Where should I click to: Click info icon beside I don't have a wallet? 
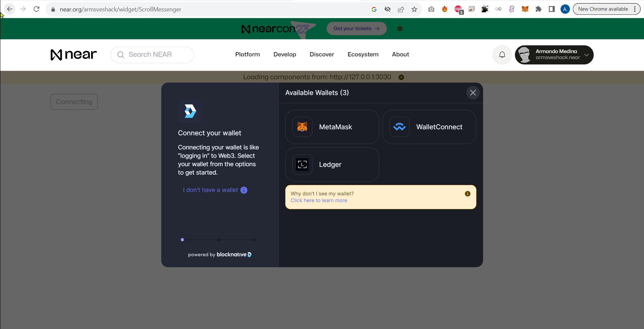[x=244, y=190]
